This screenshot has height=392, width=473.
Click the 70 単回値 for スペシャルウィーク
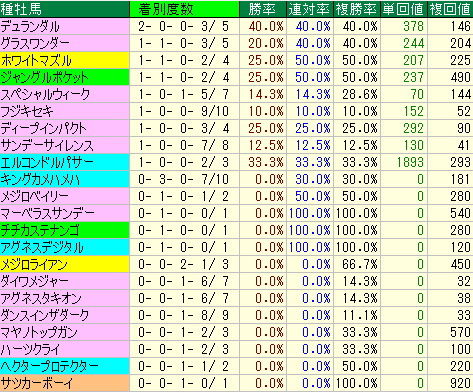pos(417,94)
